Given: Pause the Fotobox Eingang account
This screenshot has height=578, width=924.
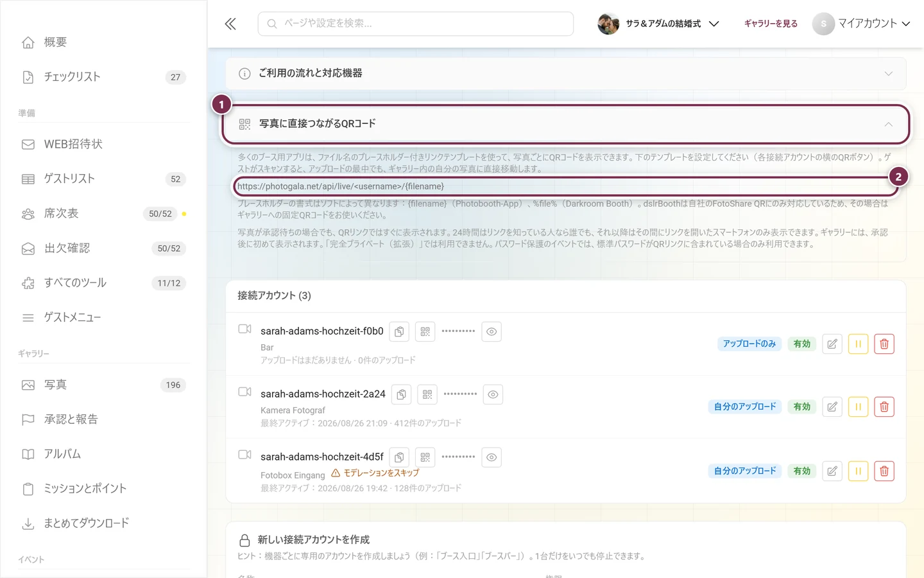Looking at the screenshot, I should click(x=858, y=471).
